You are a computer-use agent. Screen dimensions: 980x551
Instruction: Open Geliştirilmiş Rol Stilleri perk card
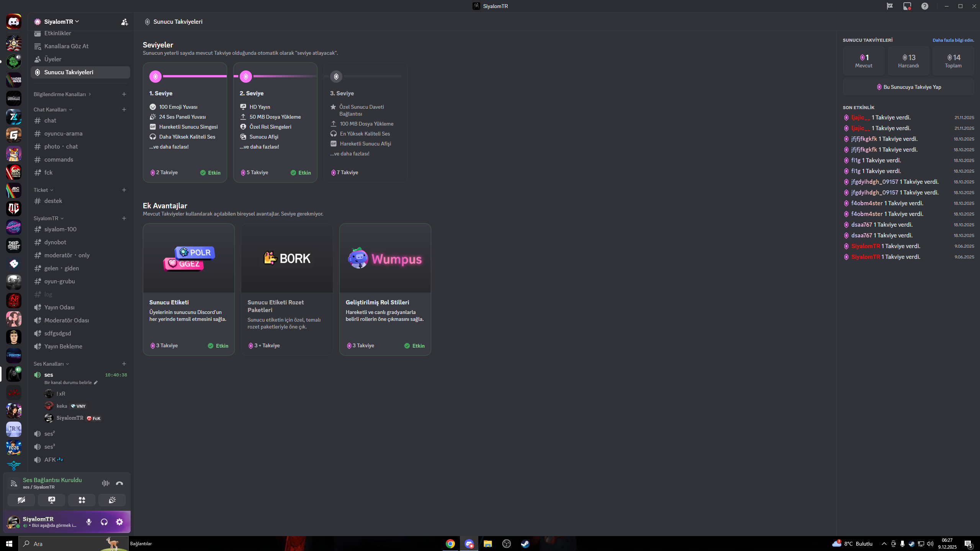[x=385, y=289]
